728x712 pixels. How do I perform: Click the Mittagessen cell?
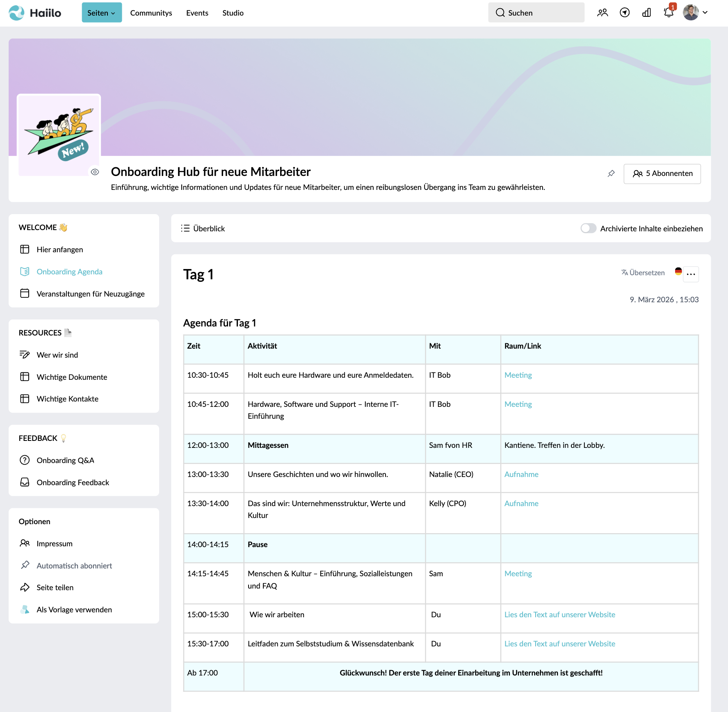click(x=334, y=449)
